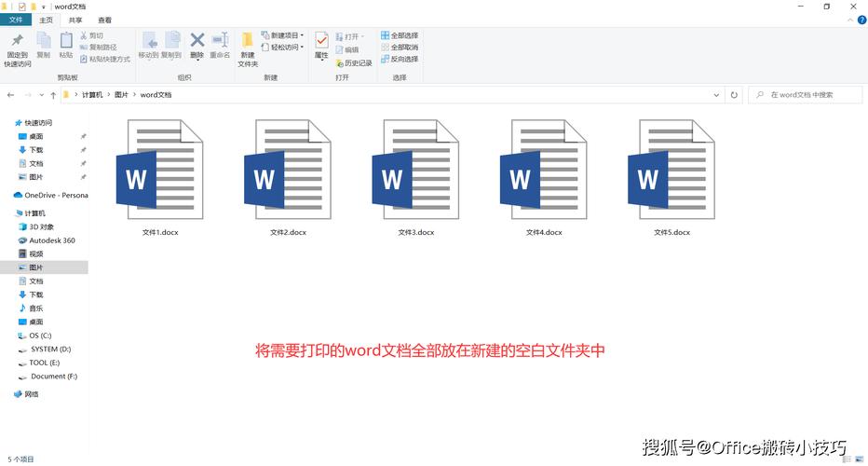Open OS (C:) drive
This screenshot has width=868, height=466.
click(34, 336)
